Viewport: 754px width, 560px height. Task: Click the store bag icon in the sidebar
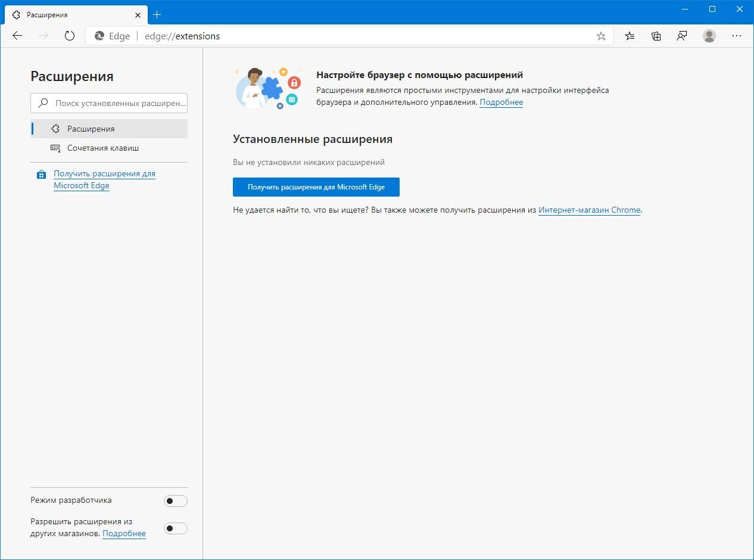click(x=41, y=175)
